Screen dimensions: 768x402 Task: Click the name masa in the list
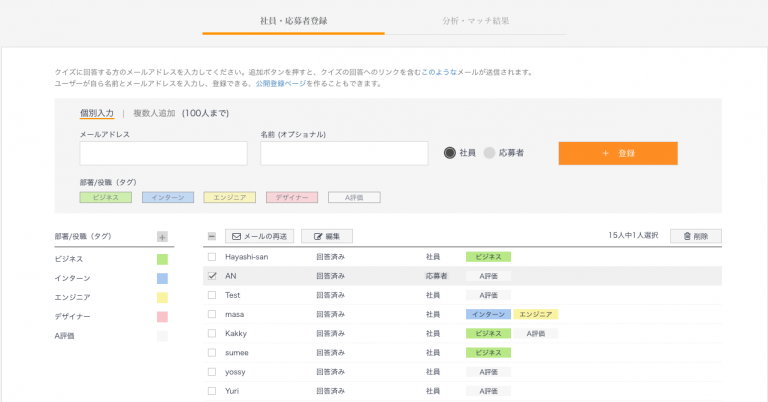point(235,314)
